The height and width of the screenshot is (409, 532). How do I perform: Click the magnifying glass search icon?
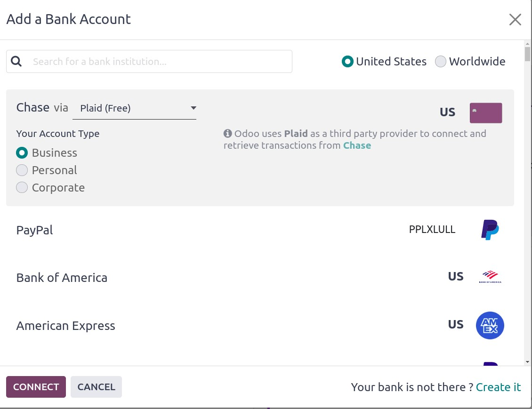[16, 62]
